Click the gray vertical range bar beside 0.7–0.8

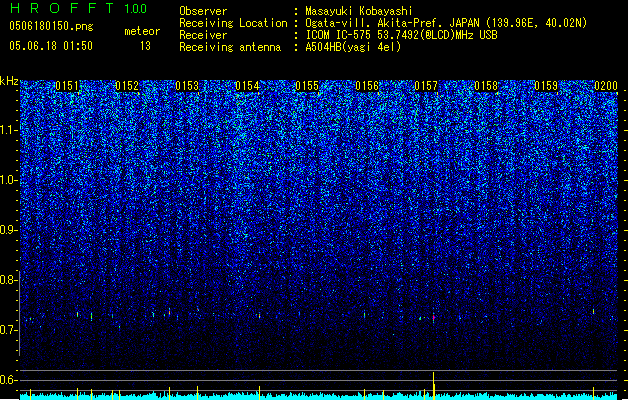pos(20,313)
